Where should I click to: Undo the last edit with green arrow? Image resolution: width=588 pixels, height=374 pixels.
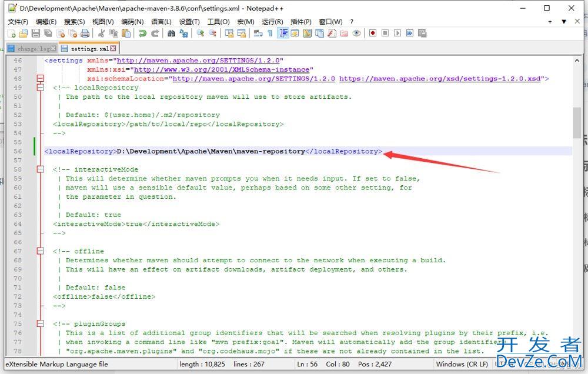142,34
